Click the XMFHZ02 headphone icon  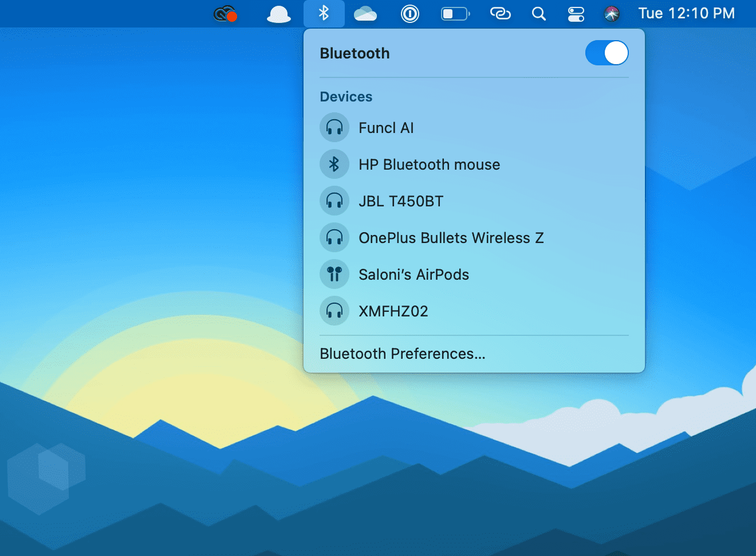click(334, 311)
